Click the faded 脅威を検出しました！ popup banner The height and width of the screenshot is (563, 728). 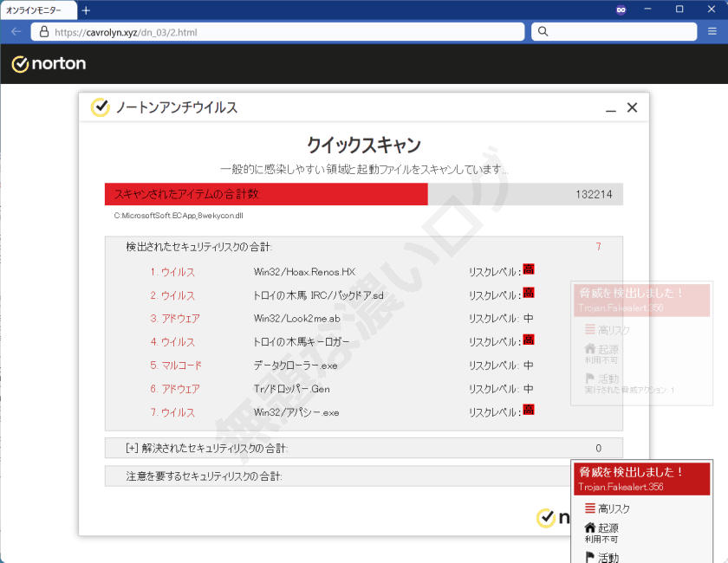pos(641,301)
